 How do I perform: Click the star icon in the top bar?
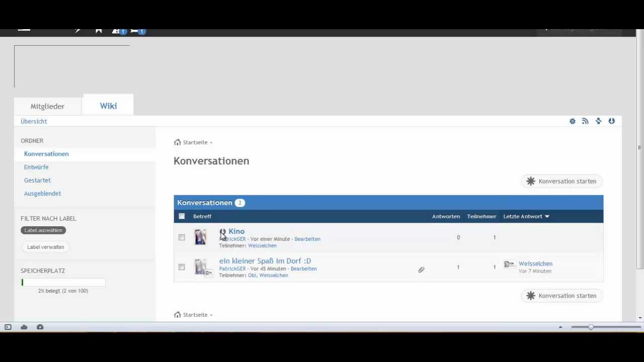coord(99,31)
